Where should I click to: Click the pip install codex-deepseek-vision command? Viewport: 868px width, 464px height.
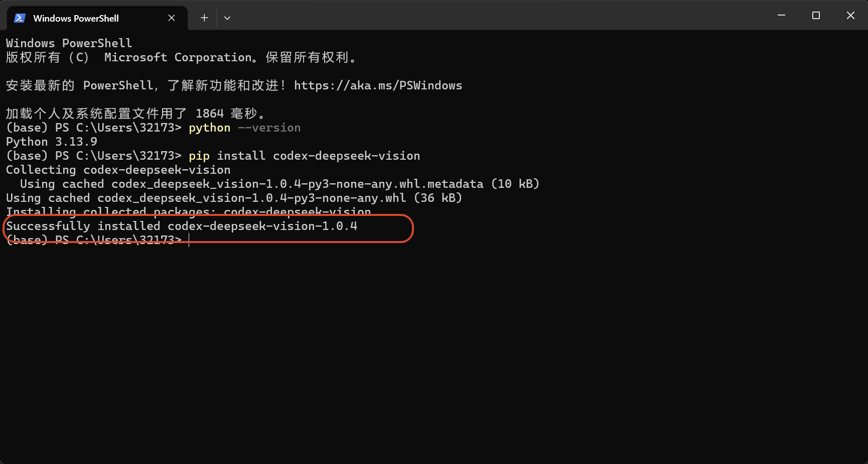tap(304, 156)
